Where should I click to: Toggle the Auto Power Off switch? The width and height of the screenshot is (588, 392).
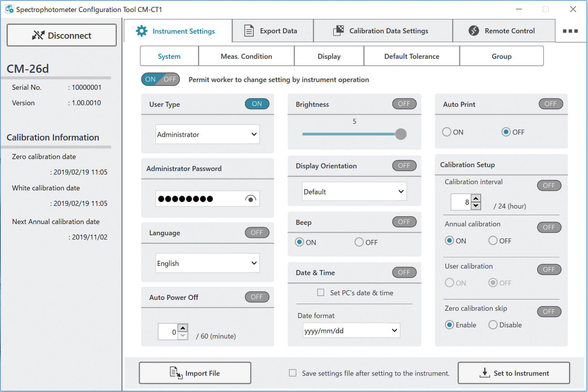257,297
